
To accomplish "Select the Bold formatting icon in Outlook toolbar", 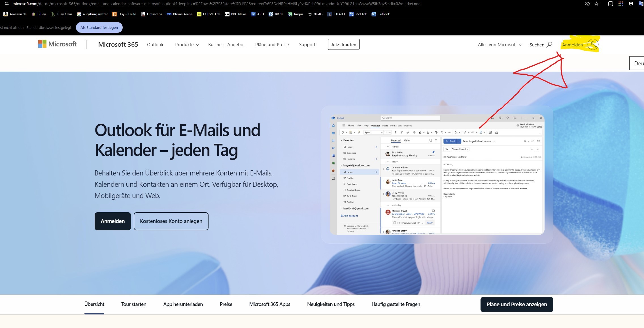I will (395, 132).
